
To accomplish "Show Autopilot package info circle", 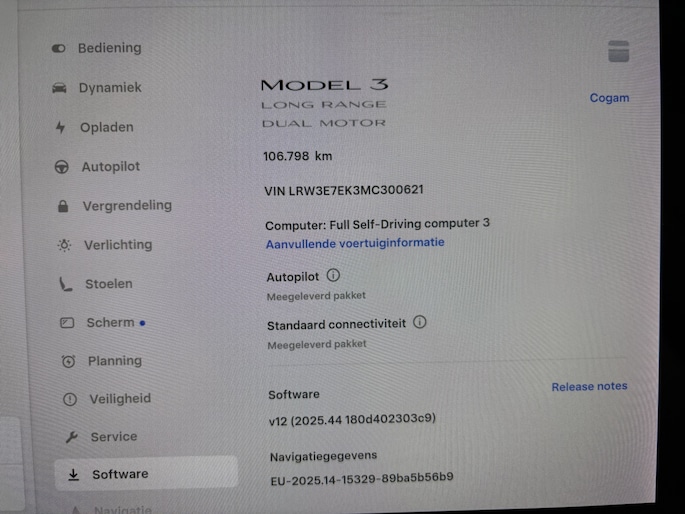I will tap(333, 275).
